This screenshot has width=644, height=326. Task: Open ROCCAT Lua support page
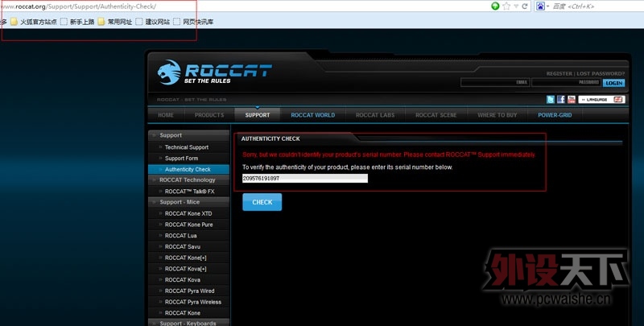pos(188,236)
